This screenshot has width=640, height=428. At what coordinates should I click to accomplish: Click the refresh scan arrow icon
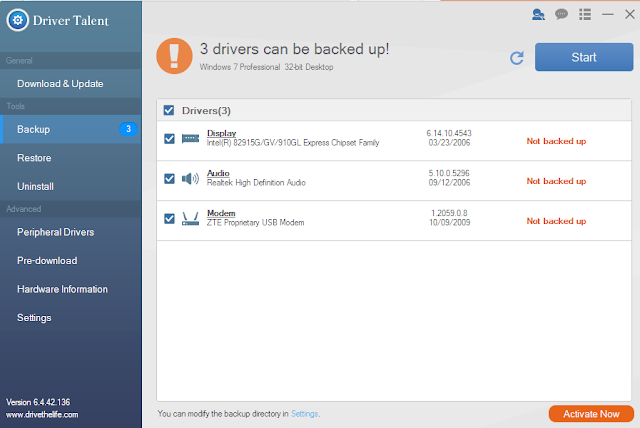(x=517, y=58)
